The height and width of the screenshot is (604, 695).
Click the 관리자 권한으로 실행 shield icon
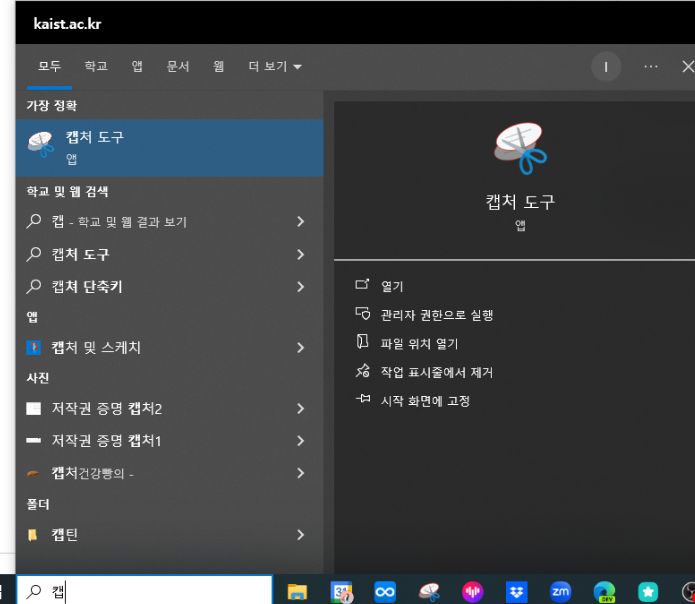363,313
